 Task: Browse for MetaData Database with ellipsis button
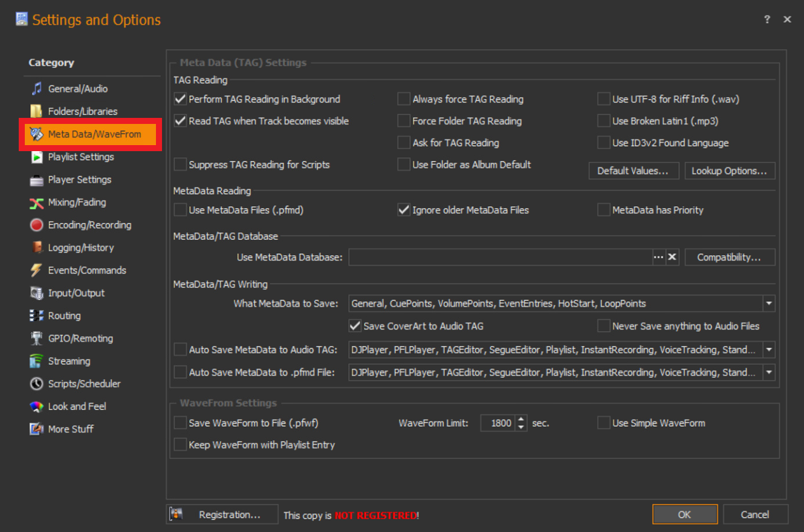tap(658, 258)
